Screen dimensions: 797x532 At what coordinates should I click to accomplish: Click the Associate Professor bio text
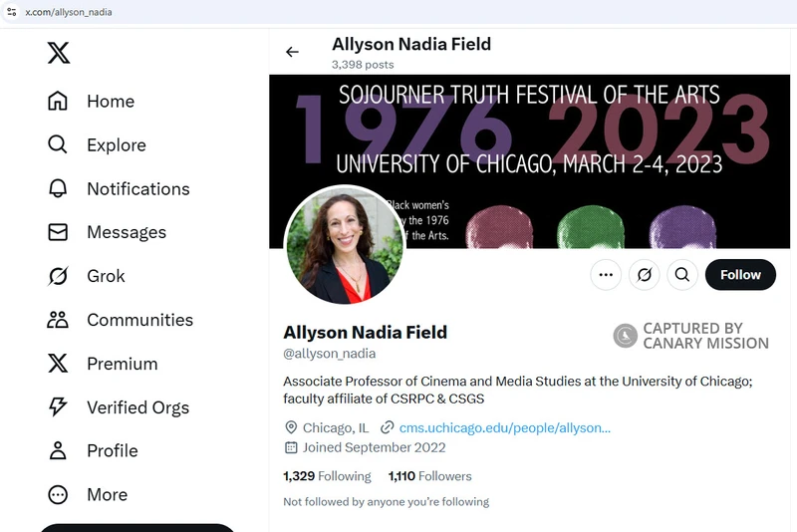click(x=517, y=390)
